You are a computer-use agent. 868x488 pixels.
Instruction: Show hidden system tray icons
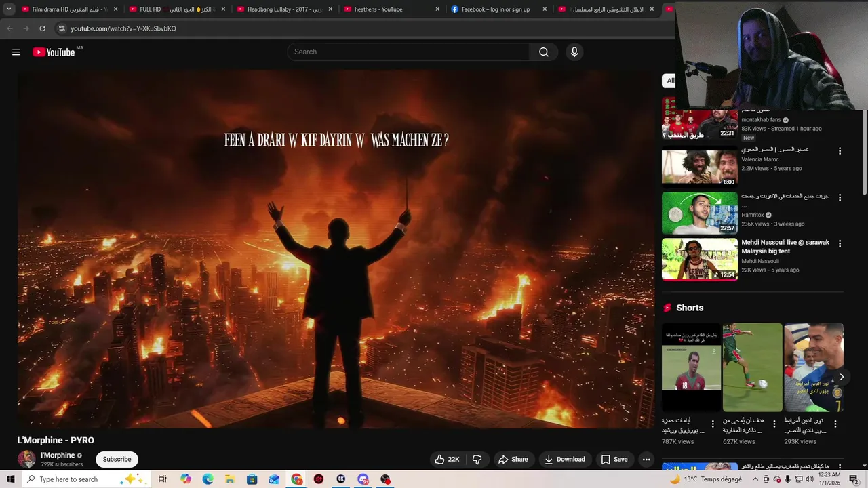755,479
